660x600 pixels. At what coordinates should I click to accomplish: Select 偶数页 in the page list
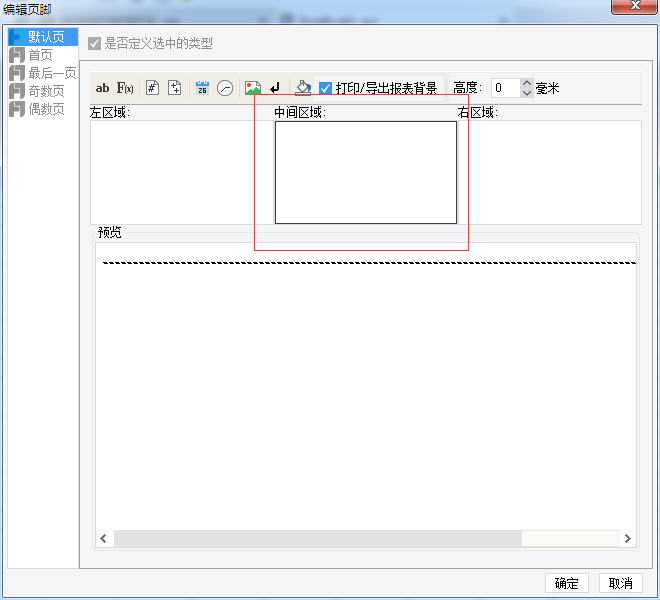pos(43,109)
